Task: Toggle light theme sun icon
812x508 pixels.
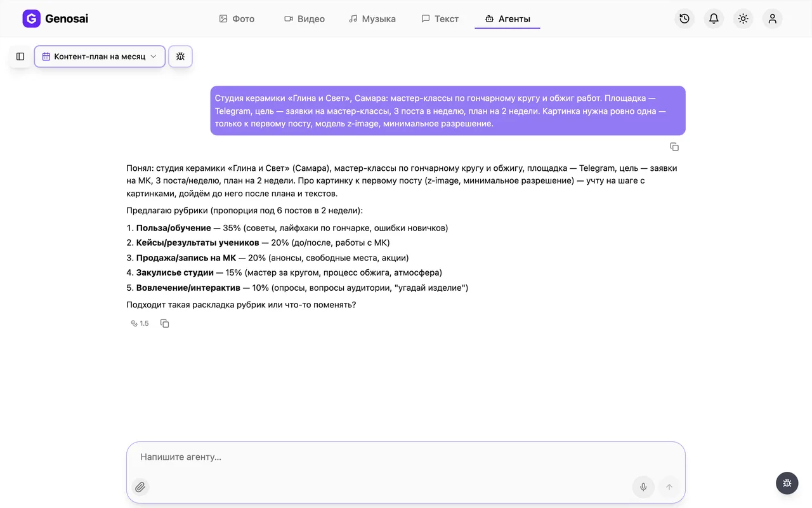Action: point(743,18)
